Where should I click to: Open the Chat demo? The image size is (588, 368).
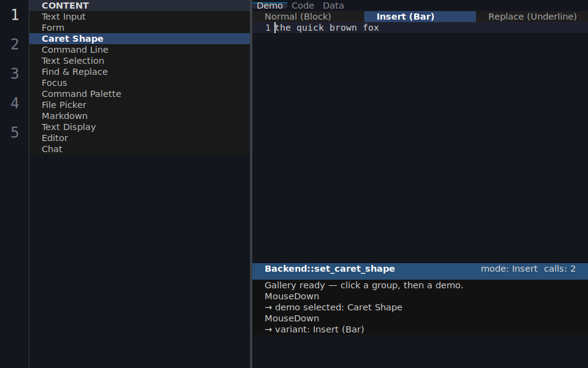coord(140,149)
